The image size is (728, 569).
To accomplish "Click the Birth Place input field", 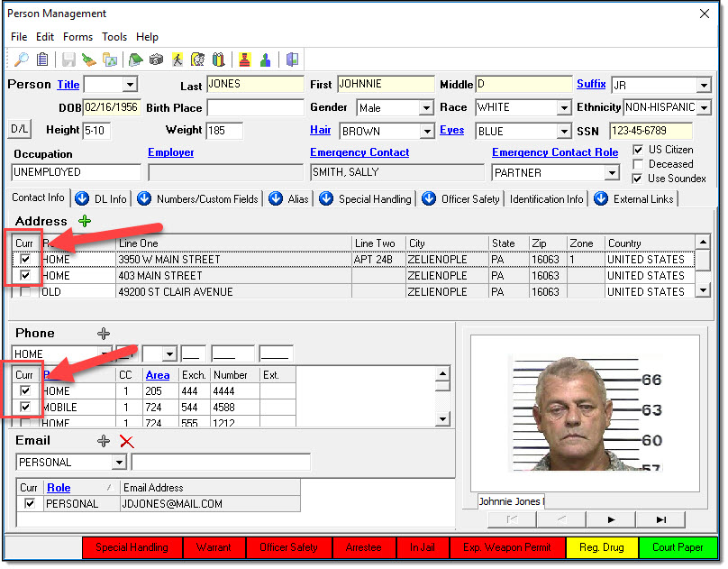I will click(x=255, y=108).
